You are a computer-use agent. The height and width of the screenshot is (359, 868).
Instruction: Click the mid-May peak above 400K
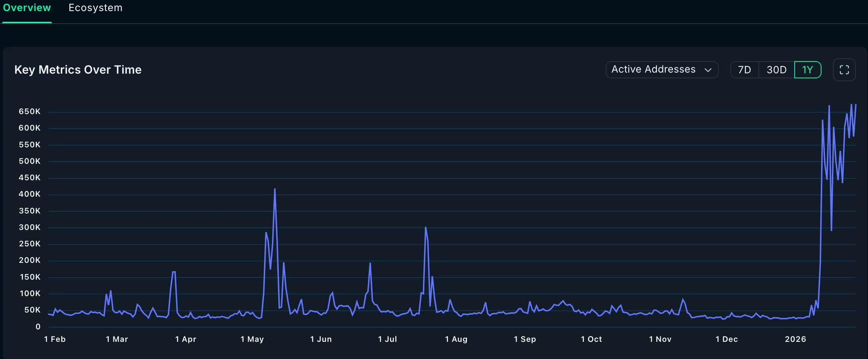[274, 189]
